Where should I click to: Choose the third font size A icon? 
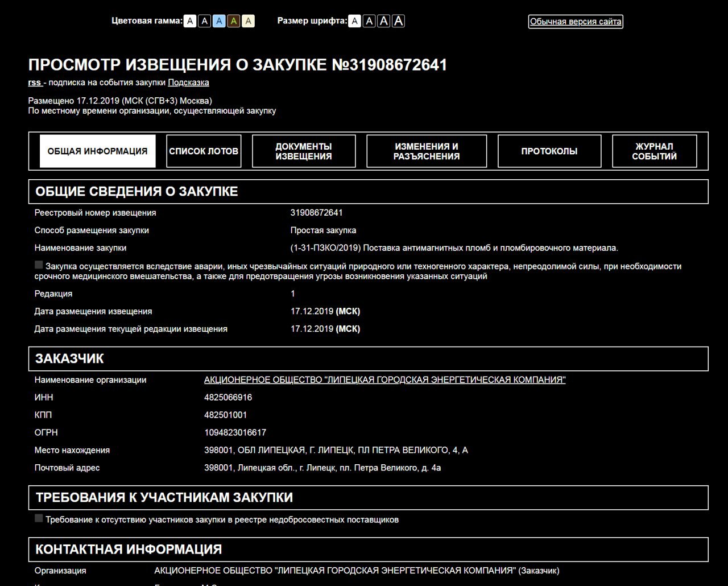click(384, 22)
